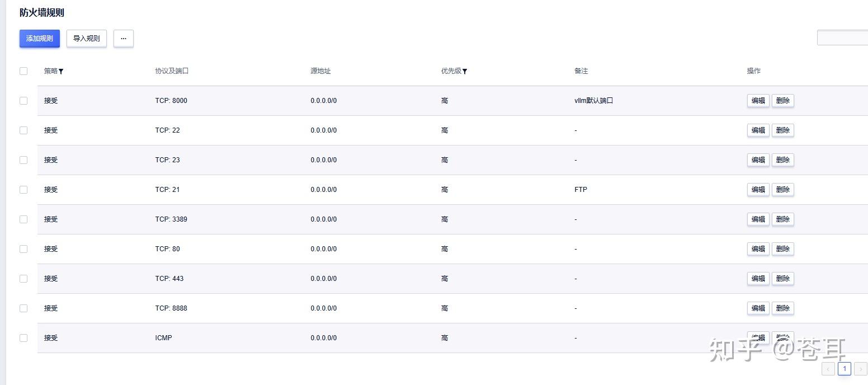Click the search input field
868x385 pixels.
click(x=842, y=37)
